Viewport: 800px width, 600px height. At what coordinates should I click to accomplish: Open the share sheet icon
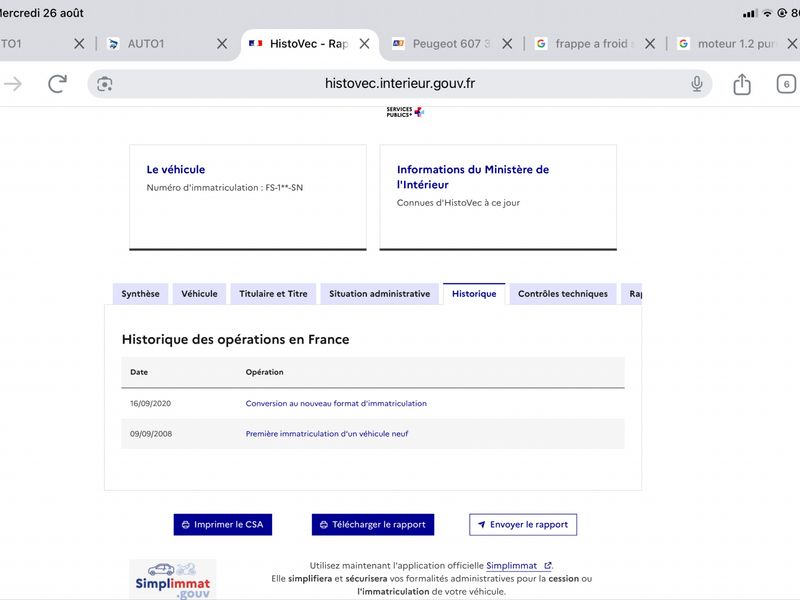coord(742,84)
